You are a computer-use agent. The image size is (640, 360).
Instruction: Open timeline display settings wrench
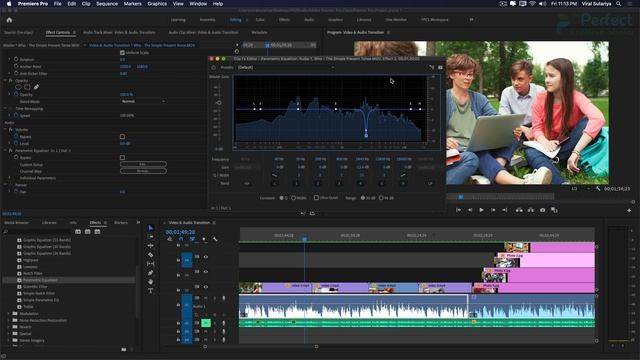215,239
